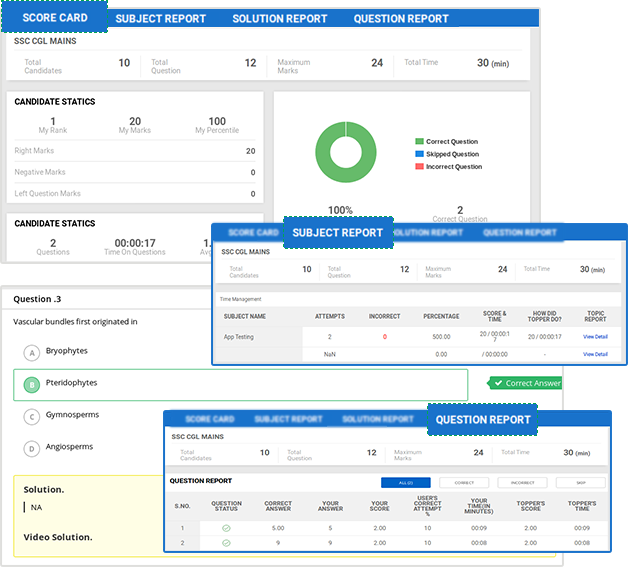
Task: Click the TOPIC REPORT column header
Action: click(595, 316)
